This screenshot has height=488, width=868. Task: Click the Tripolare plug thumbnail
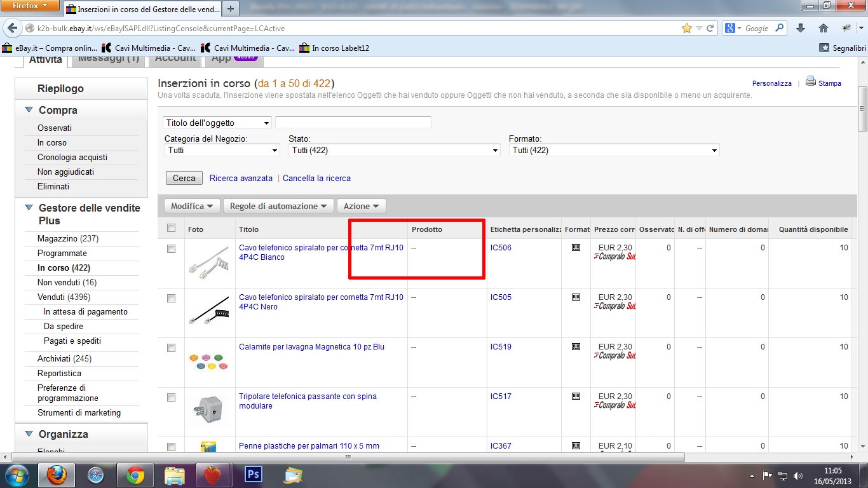click(209, 410)
